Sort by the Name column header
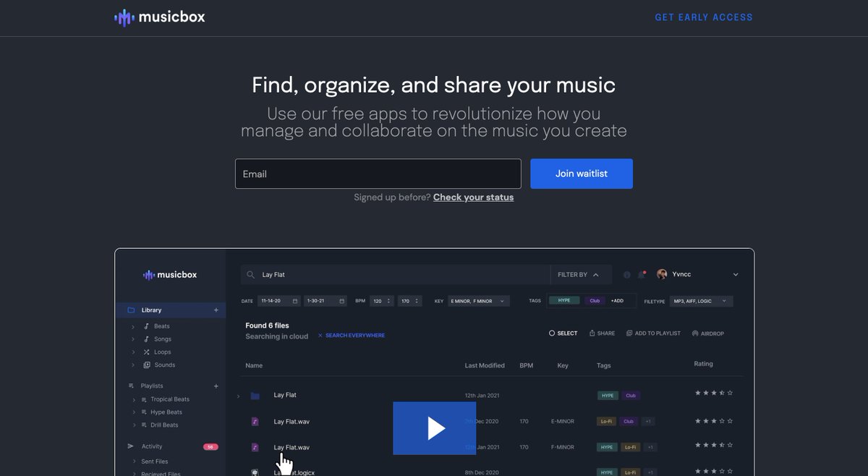The height and width of the screenshot is (476, 868). [x=254, y=365]
